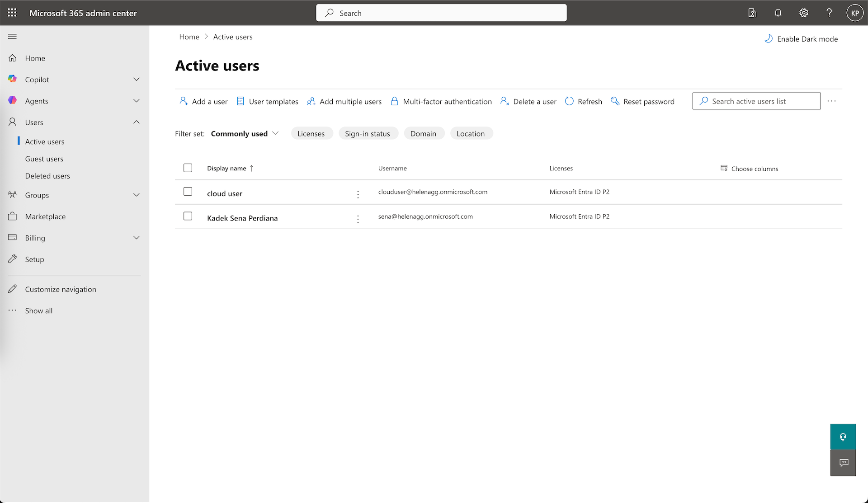Go to Guest users in sidebar

pos(44,159)
